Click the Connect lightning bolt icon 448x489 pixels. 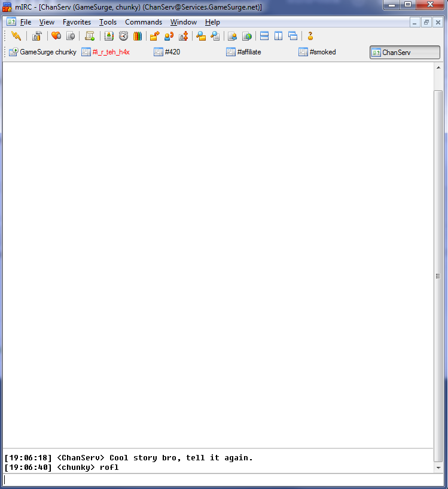point(16,36)
